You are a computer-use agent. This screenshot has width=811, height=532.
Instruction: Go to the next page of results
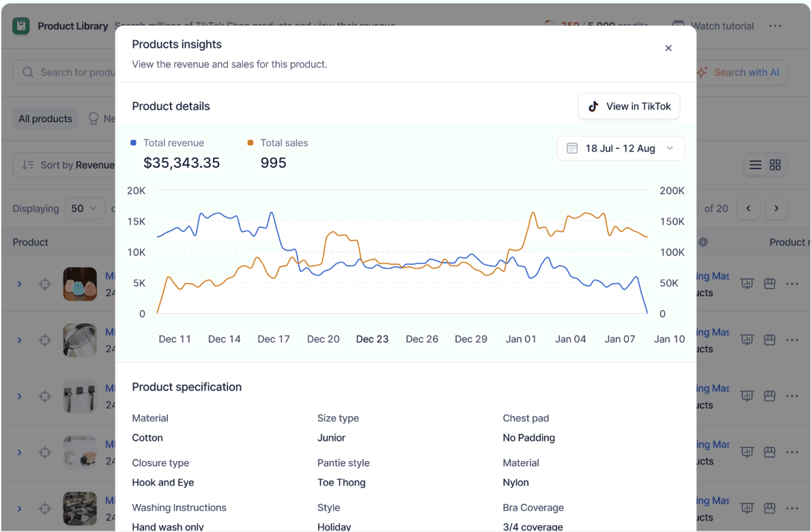pos(776,209)
